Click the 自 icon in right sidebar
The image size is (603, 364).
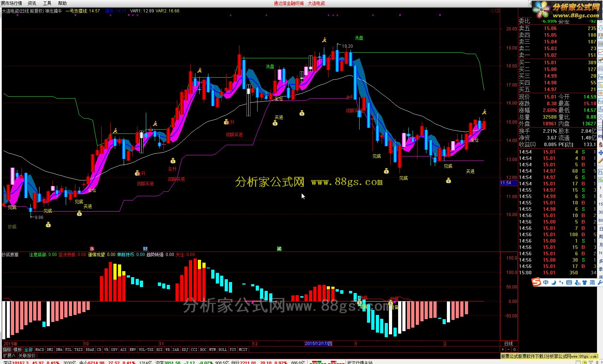tap(601, 93)
